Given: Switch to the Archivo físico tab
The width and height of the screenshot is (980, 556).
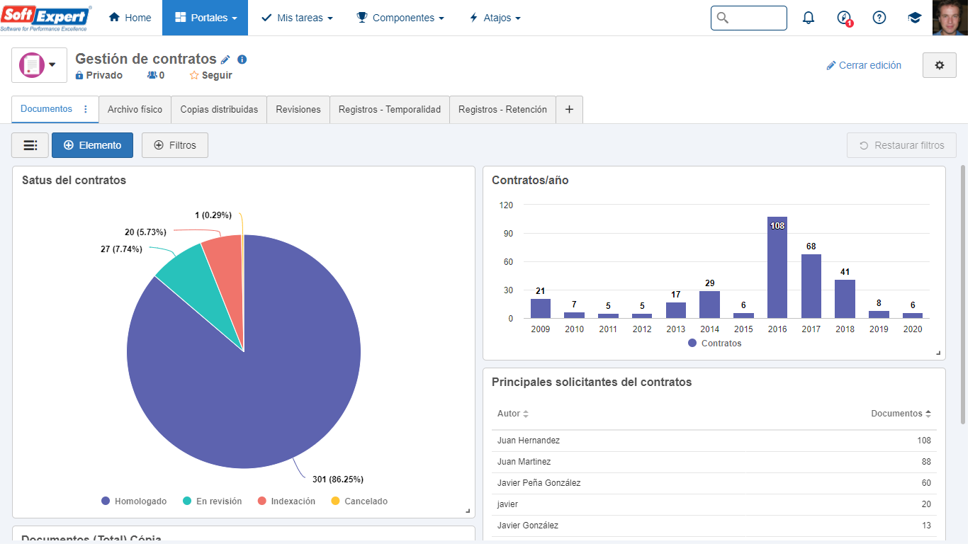Looking at the screenshot, I should [x=135, y=110].
